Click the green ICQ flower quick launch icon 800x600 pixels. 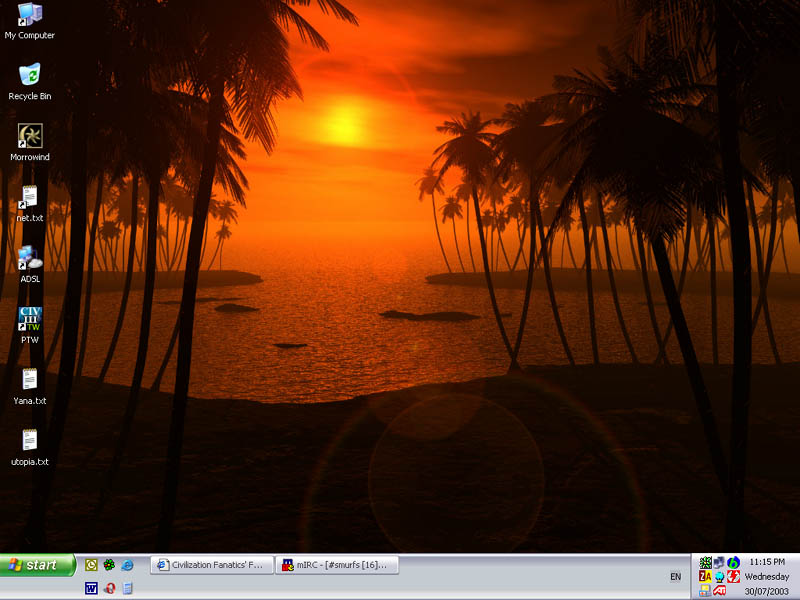point(109,565)
